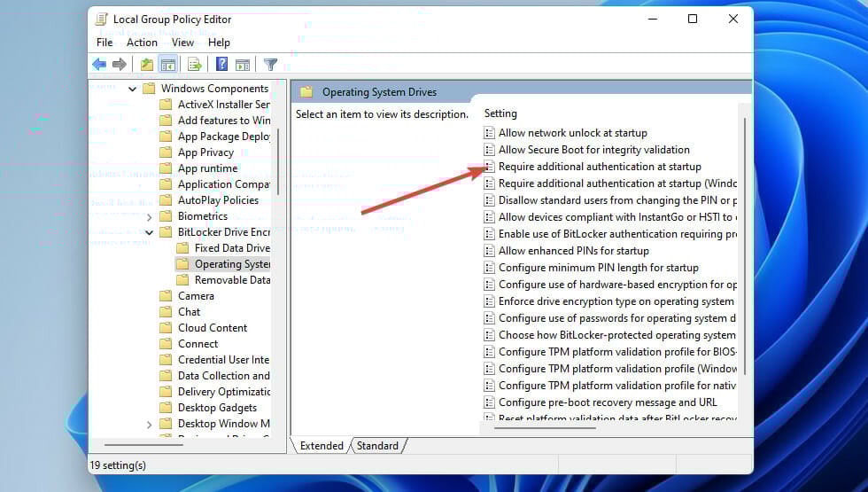This screenshot has height=492, width=868.
Task: Open the Help menu
Action: 219,43
